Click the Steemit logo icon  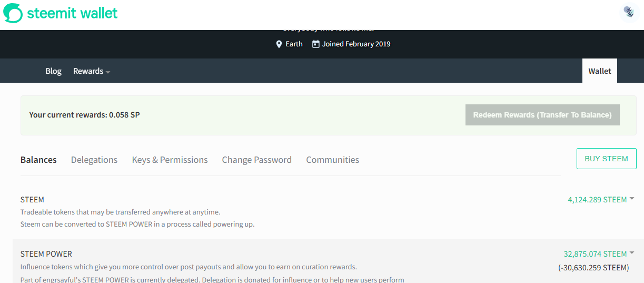click(13, 13)
